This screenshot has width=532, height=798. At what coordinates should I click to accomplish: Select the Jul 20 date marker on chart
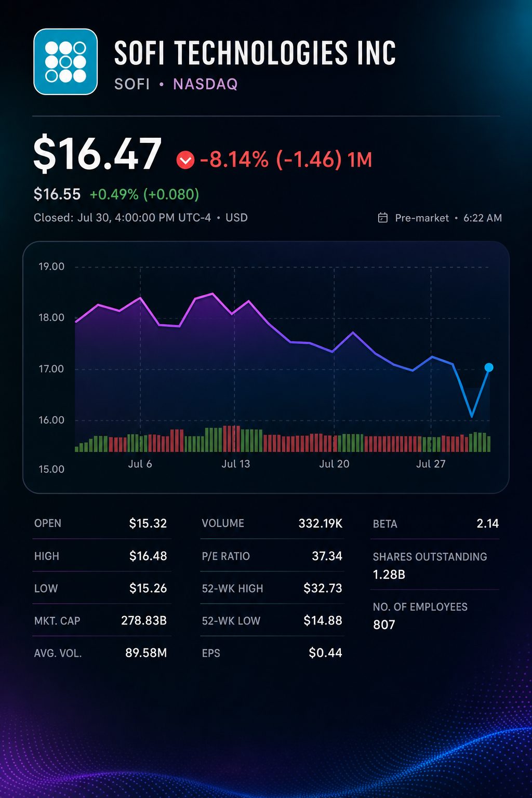334,464
